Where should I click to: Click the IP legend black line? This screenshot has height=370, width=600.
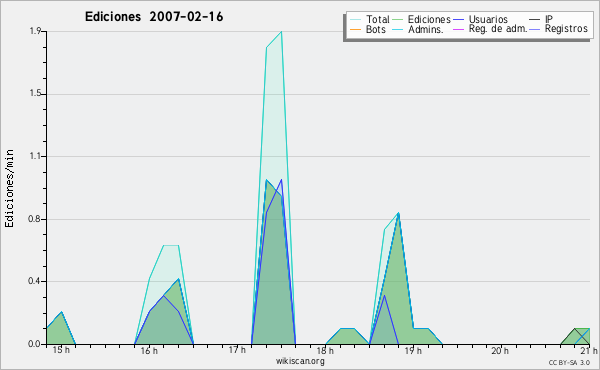tap(535, 20)
